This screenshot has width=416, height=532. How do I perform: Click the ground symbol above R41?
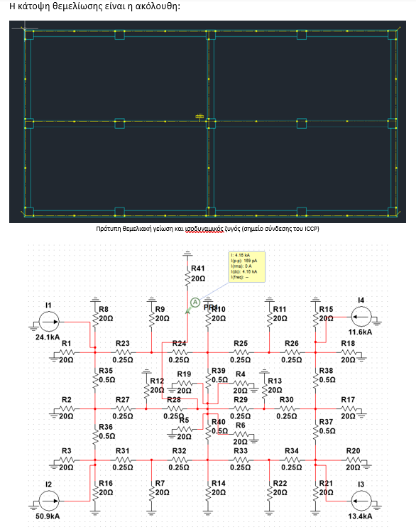tap(187, 254)
